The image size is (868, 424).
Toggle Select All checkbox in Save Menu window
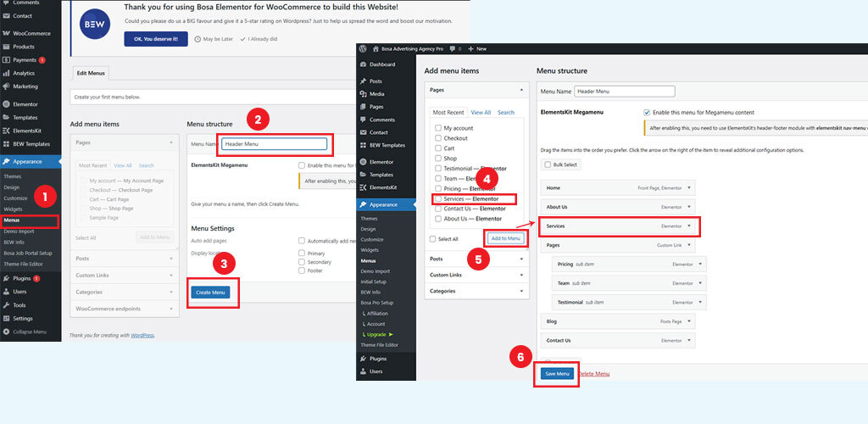click(x=433, y=238)
